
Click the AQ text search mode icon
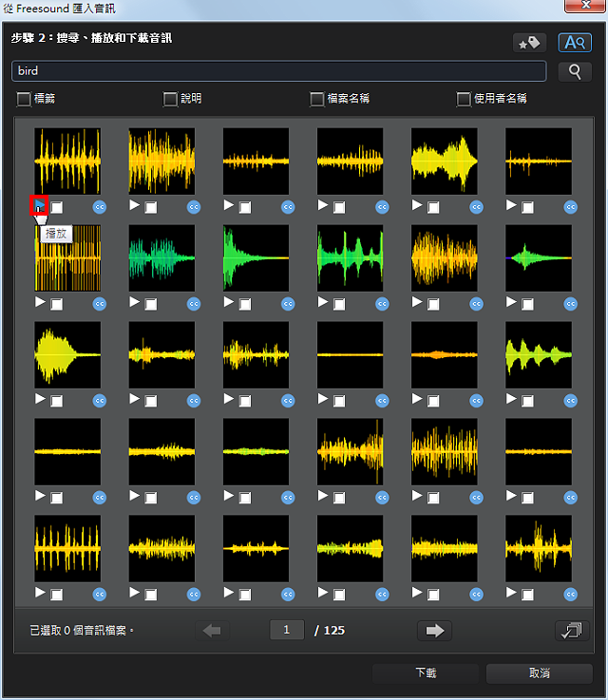[x=575, y=43]
